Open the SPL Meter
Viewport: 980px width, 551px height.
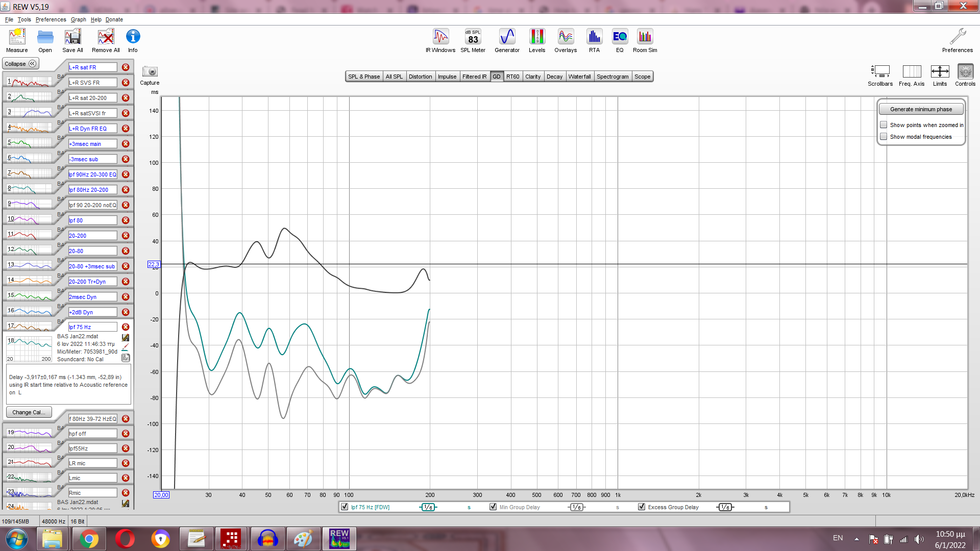coord(473,40)
